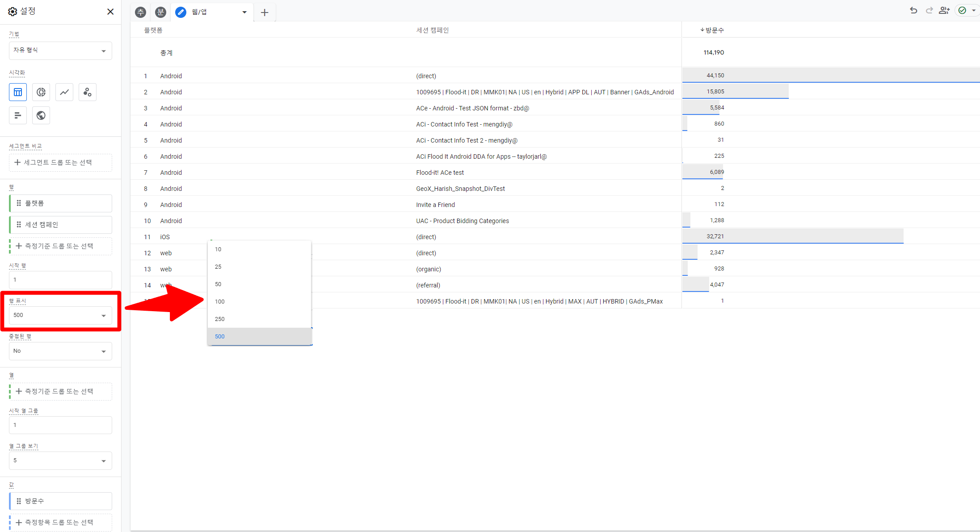
Task: Select the scatter plot visualization icon
Action: [x=88, y=92]
